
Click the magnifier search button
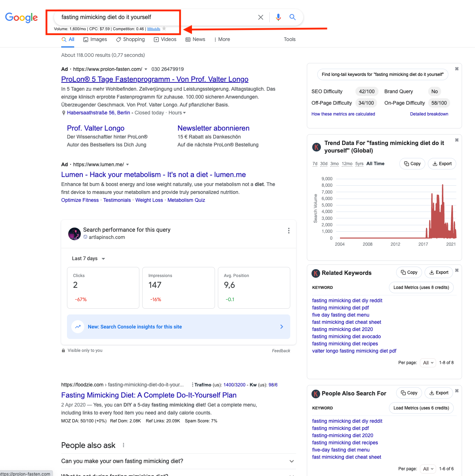tap(292, 17)
